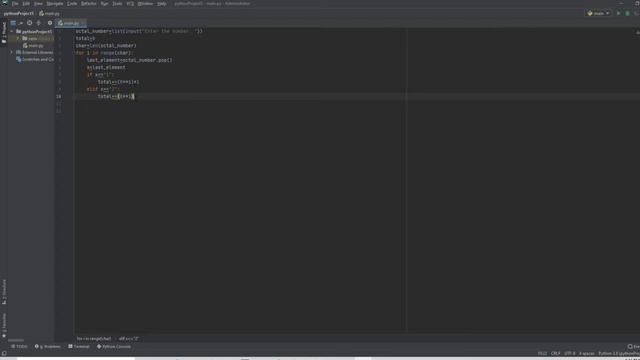This screenshot has width=640, height=360.
Task: Click the 'char=len(octal_number)' code line
Action: [x=106, y=46]
